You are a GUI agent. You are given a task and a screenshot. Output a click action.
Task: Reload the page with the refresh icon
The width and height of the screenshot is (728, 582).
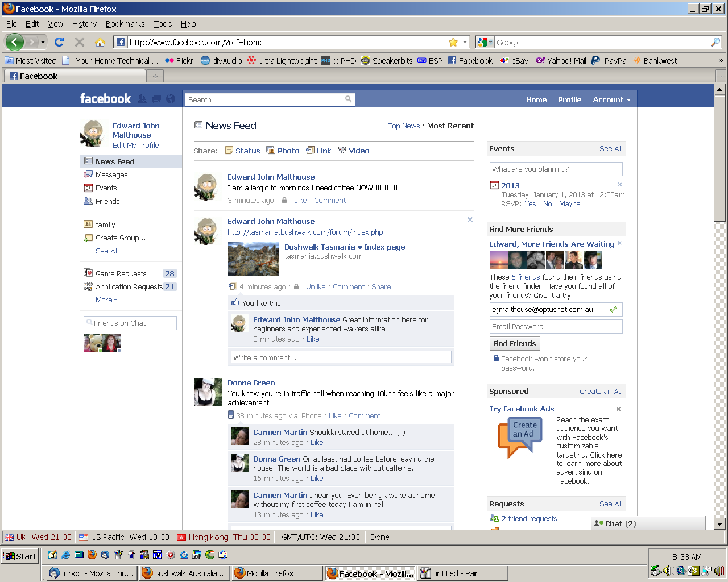(x=59, y=42)
